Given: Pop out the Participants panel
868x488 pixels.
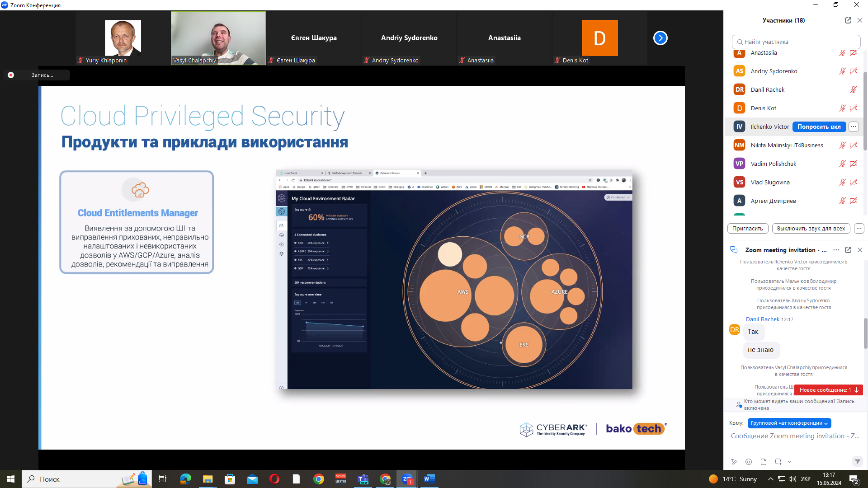Looking at the screenshot, I should tap(848, 20).
